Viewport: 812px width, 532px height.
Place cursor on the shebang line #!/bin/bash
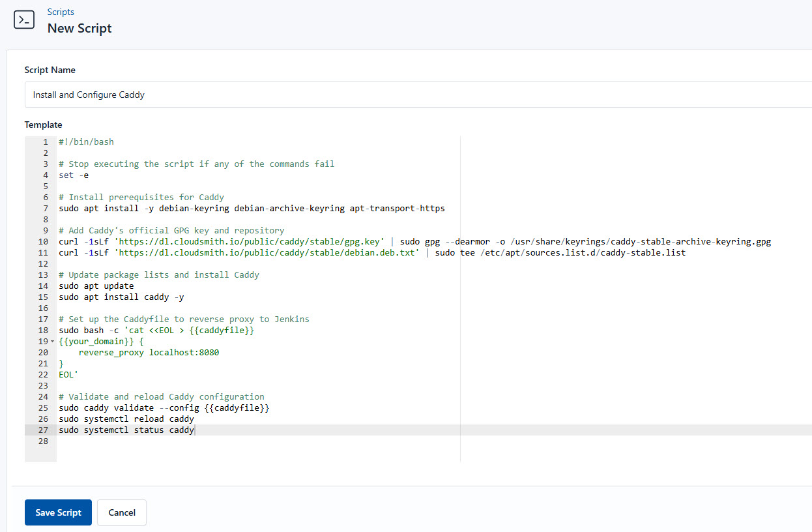click(x=87, y=141)
